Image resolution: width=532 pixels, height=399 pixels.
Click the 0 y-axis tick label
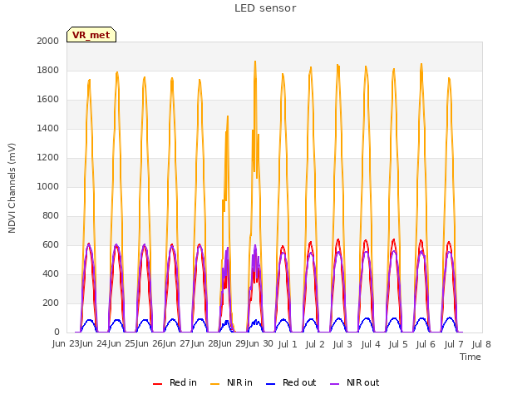pos(57,332)
